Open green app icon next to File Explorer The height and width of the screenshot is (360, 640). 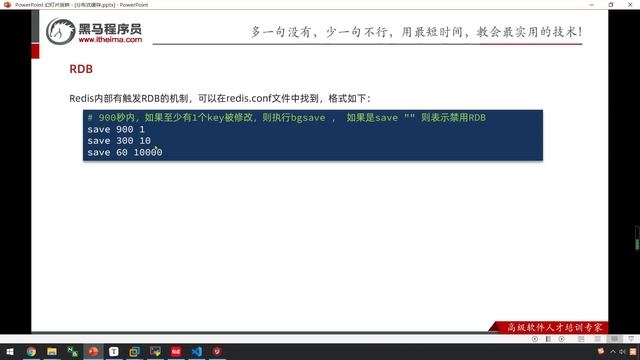[x=73, y=351]
